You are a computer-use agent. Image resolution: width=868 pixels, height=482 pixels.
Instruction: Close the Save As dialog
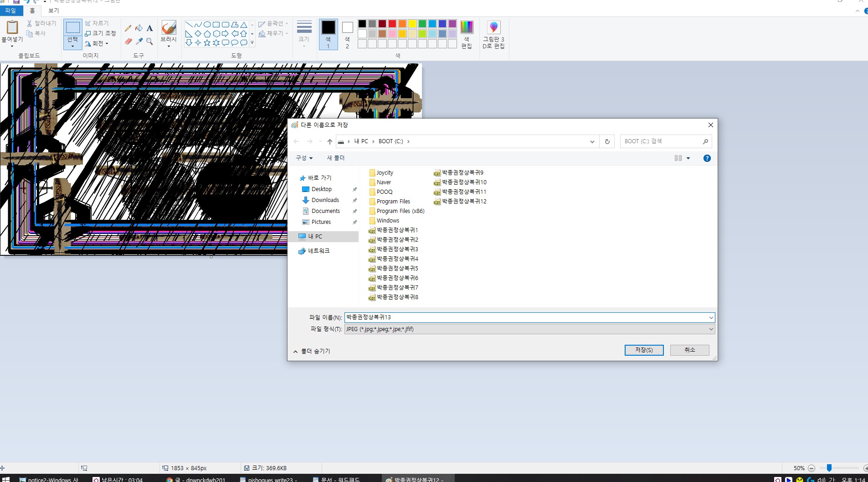(x=710, y=125)
